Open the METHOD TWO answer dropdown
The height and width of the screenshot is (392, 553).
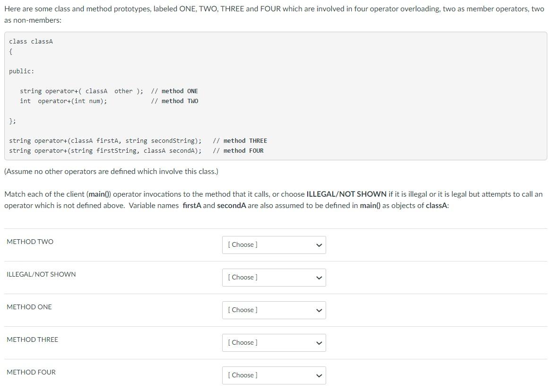tap(274, 244)
